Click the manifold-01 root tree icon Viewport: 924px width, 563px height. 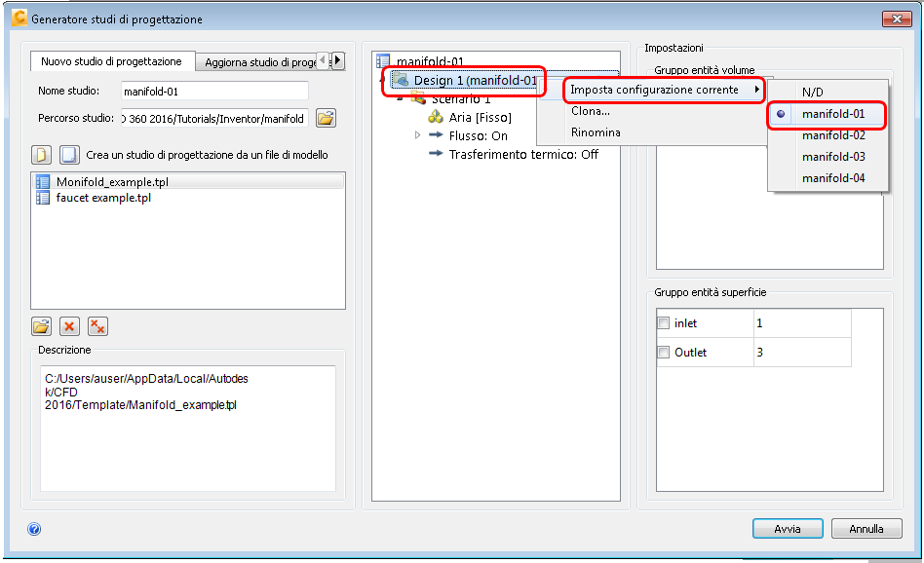tap(383, 60)
